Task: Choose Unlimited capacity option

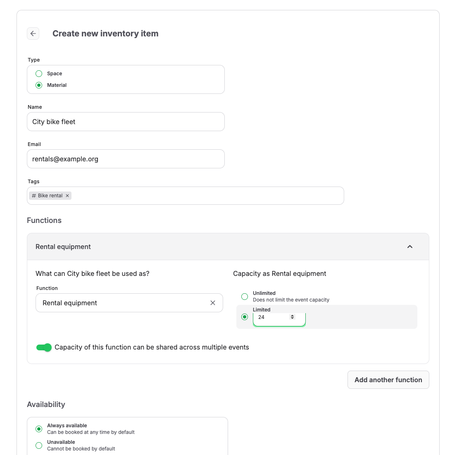Action: point(245,296)
